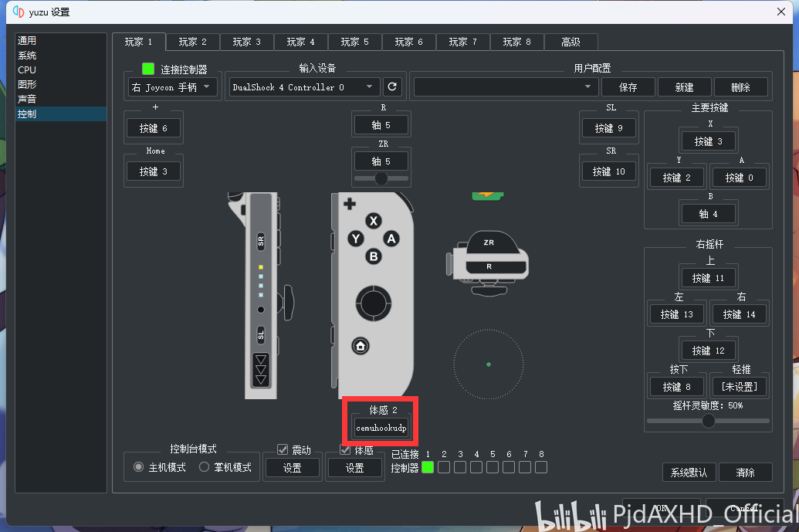The height and width of the screenshot is (532, 799).
Task: Remap A button 按键 0
Action: pyautogui.click(x=740, y=178)
